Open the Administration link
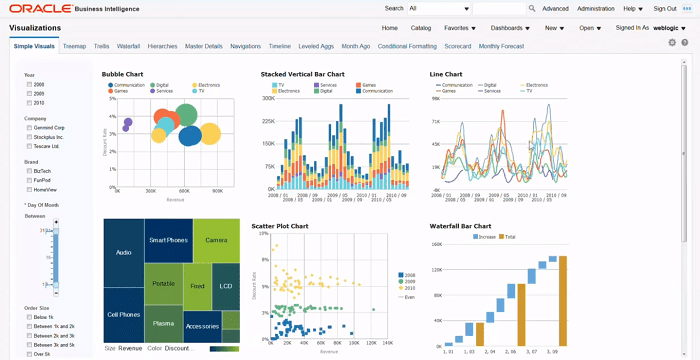 [x=596, y=8]
